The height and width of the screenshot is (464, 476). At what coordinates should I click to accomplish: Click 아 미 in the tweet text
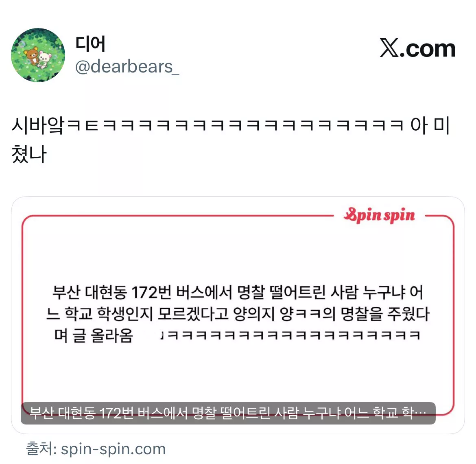pyautogui.click(x=430, y=125)
